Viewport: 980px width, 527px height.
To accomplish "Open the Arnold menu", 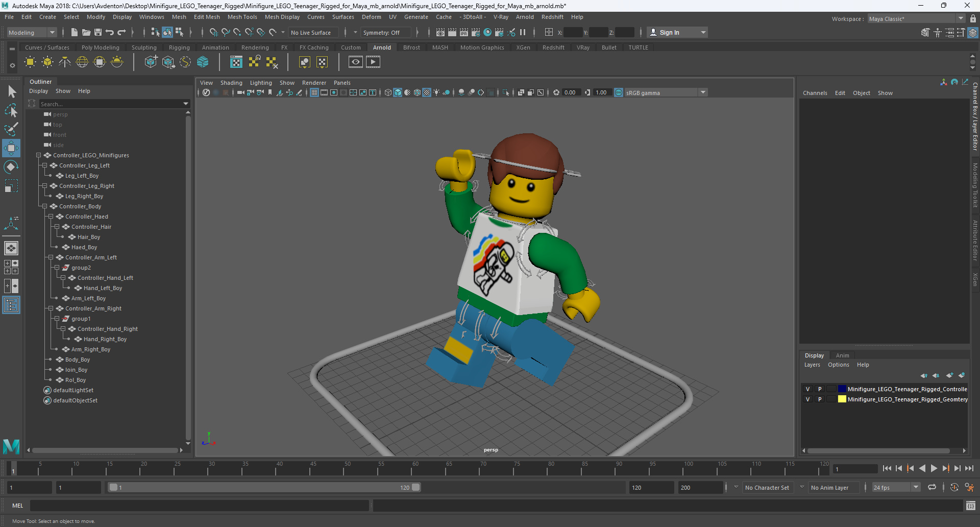I will pyautogui.click(x=525, y=17).
